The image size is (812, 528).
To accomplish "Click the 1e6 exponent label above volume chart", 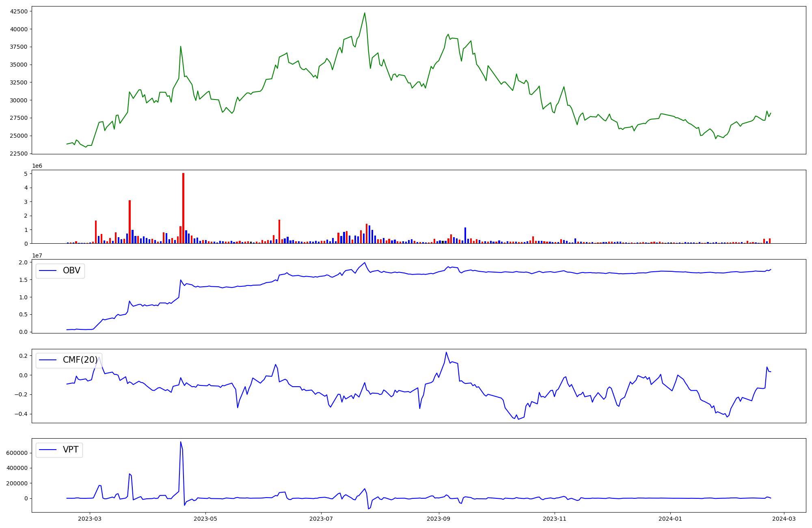I will point(37,166).
